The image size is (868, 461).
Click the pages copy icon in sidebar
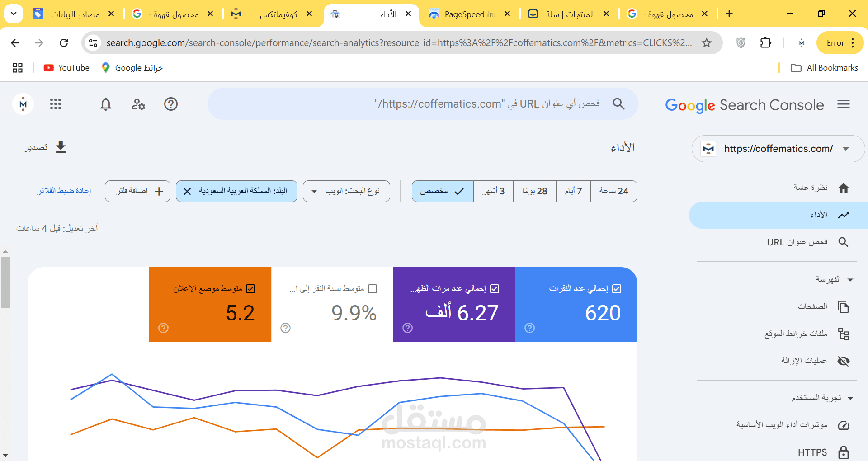[x=844, y=306]
